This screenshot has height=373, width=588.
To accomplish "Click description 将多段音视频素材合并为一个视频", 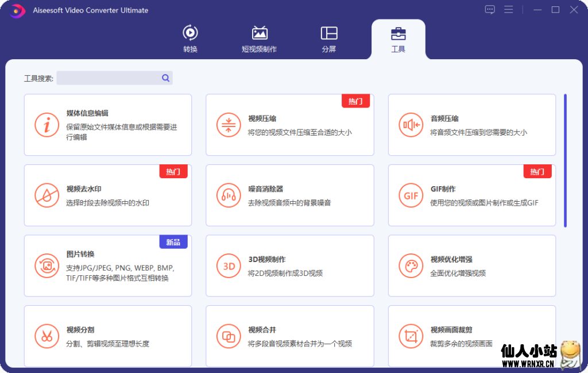I will coord(300,344).
